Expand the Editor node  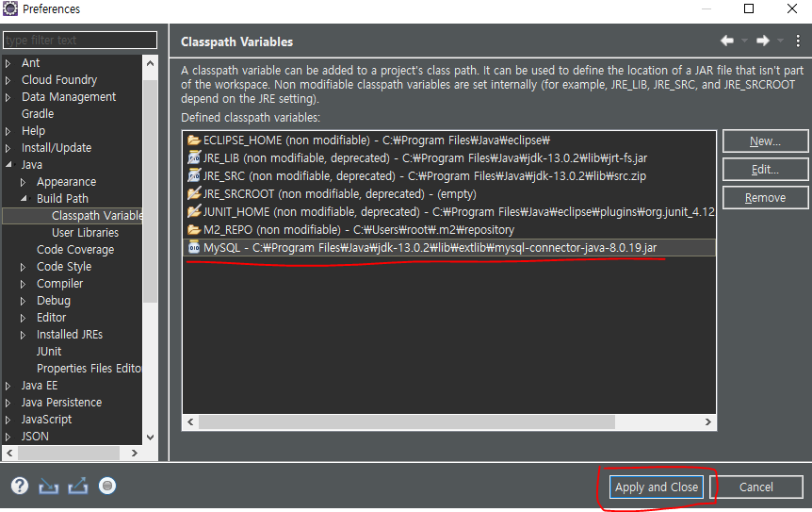24,318
